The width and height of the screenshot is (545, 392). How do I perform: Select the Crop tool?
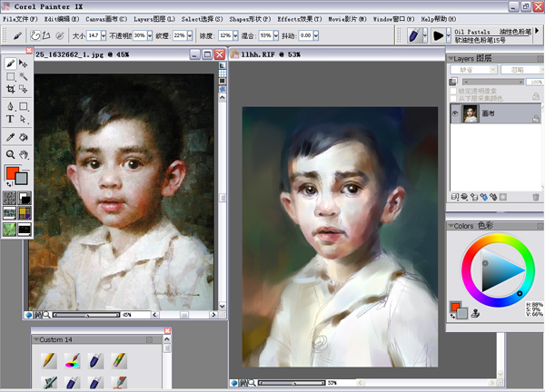[10, 89]
